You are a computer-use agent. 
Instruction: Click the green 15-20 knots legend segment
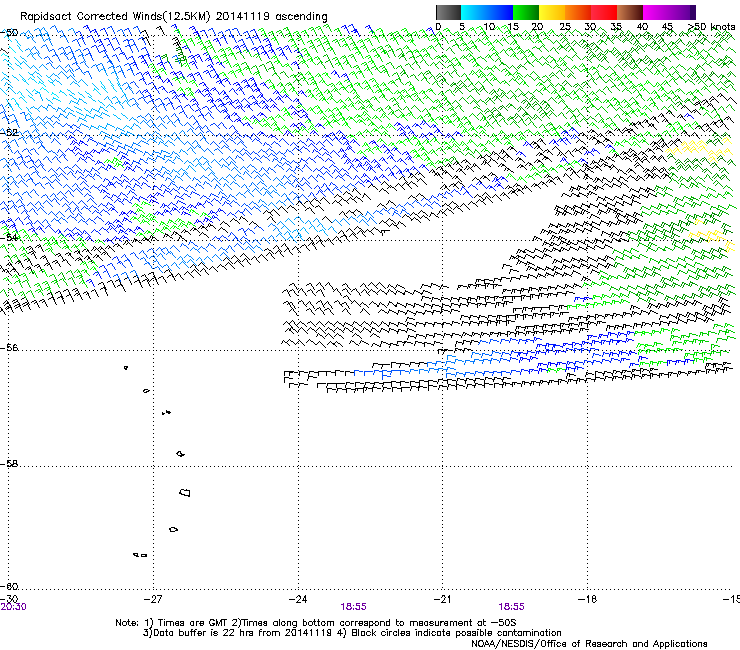pyautogui.click(x=526, y=12)
